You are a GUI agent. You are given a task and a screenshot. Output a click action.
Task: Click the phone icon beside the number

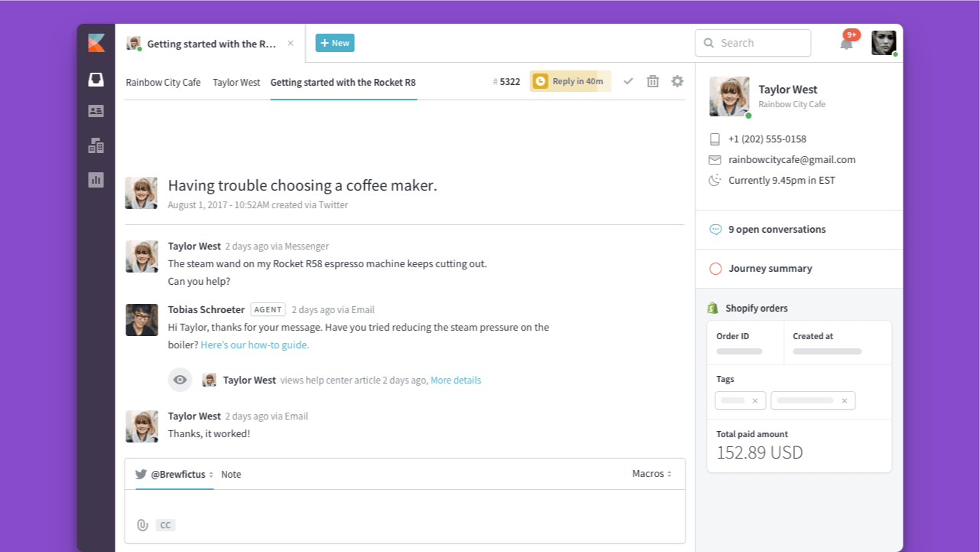[x=715, y=139]
